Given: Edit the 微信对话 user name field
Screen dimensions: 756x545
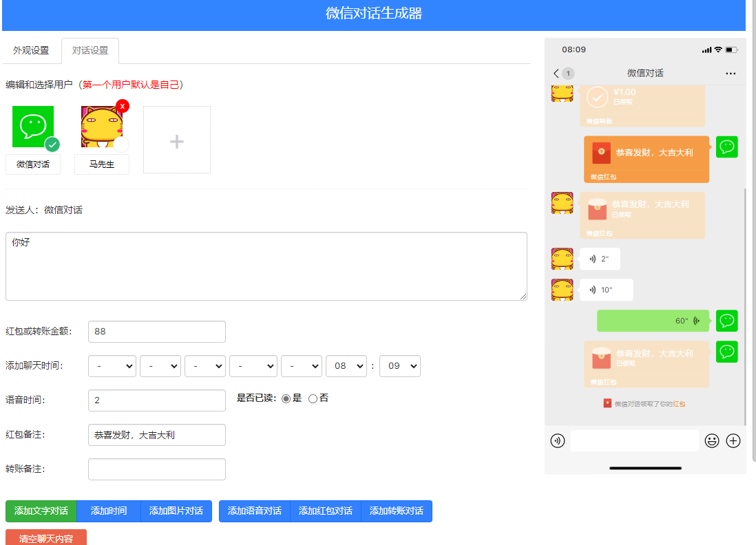Looking at the screenshot, I should 33,164.
